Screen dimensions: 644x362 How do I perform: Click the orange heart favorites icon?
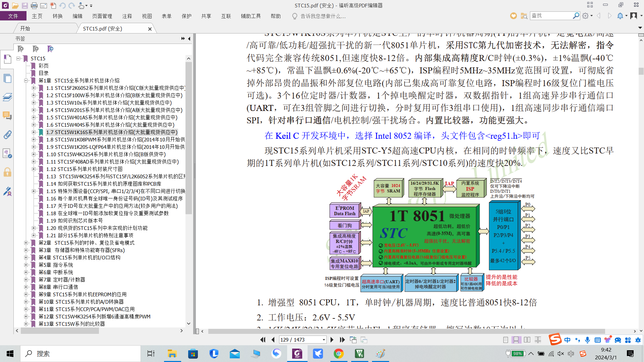click(514, 16)
